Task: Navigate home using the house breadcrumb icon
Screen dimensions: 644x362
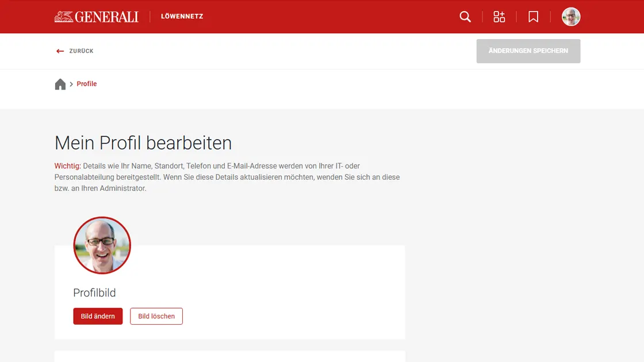Action: click(60, 83)
